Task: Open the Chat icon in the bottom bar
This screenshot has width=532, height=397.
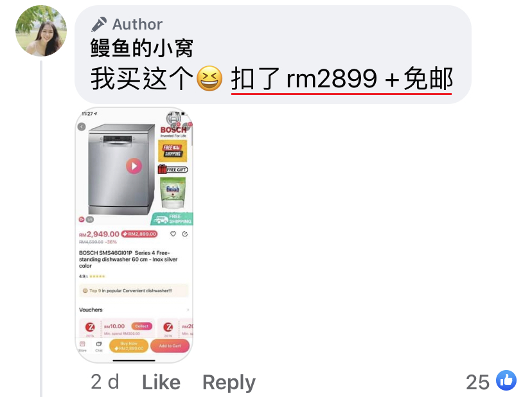Action: coord(99,346)
